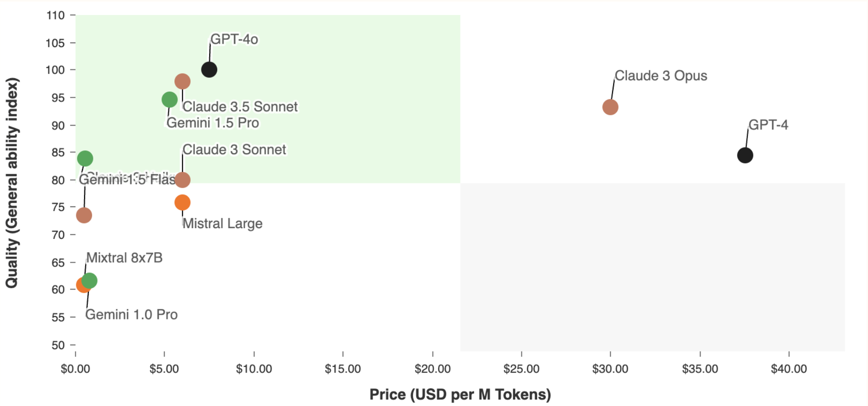This screenshot has height=406, width=868.
Task: Click the "Claude 3 Opus" text label
Action: point(661,76)
